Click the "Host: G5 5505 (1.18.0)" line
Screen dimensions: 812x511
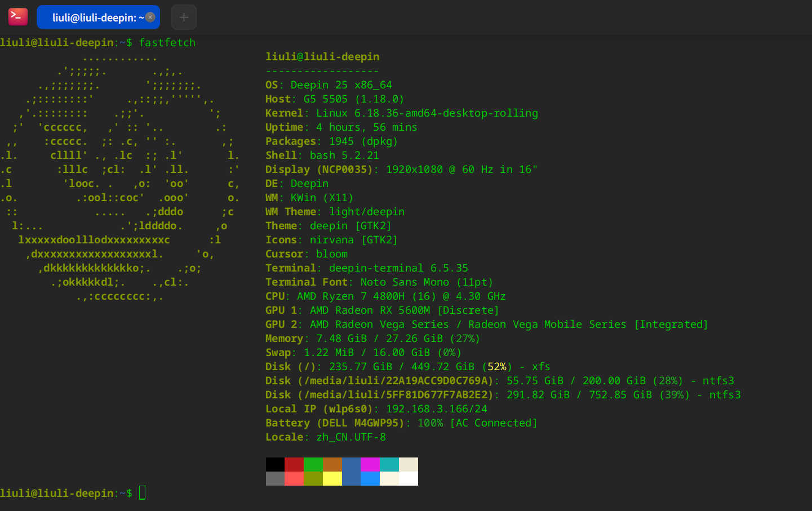tap(335, 99)
